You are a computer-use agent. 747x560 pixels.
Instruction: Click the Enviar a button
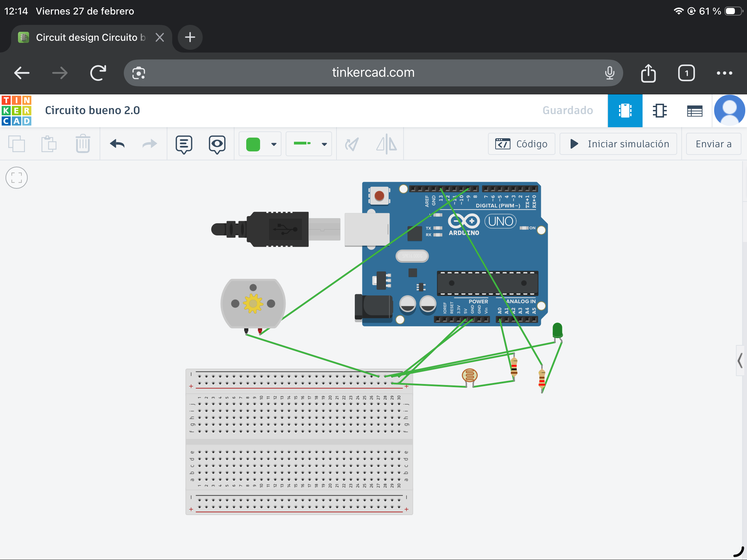[x=713, y=144]
